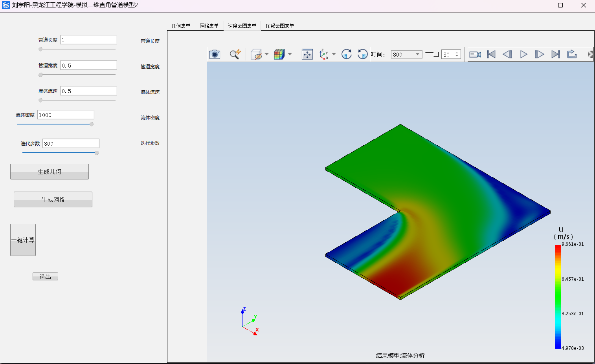Open the 时间 time step dropdown
This screenshot has height=364, width=595.
(x=406, y=54)
